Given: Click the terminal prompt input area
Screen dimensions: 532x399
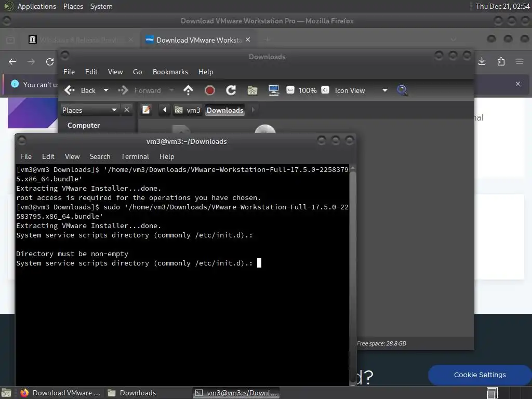Looking at the screenshot, I should point(259,263).
